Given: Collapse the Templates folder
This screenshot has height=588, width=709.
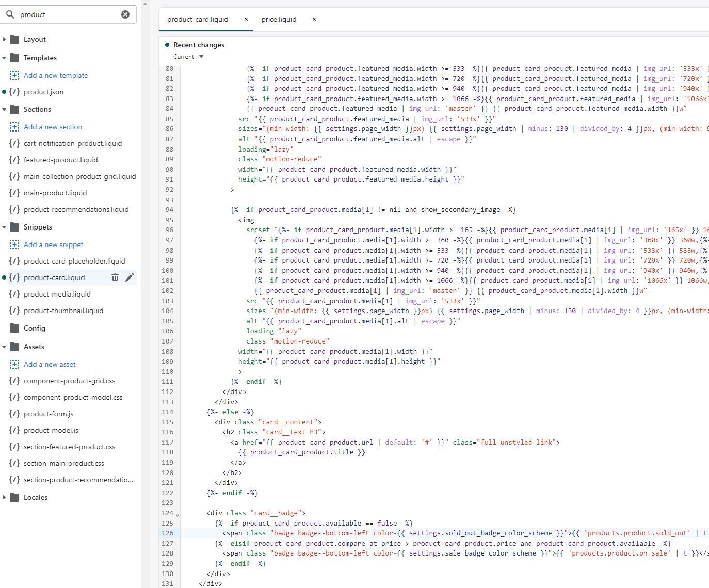Looking at the screenshot, I should coord(5,58).
